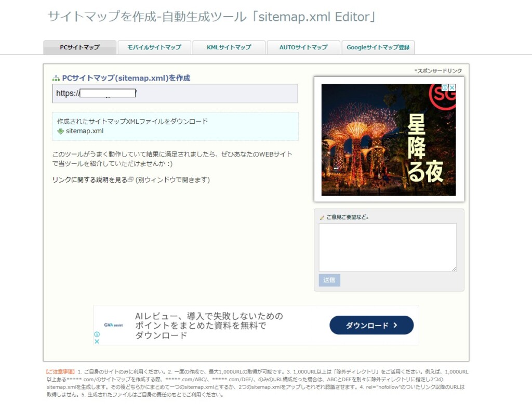The width and height of the screenshot is (532, 413).
Task: Click the info icon on the GVA assist ad
Action: tap(97, 334)
